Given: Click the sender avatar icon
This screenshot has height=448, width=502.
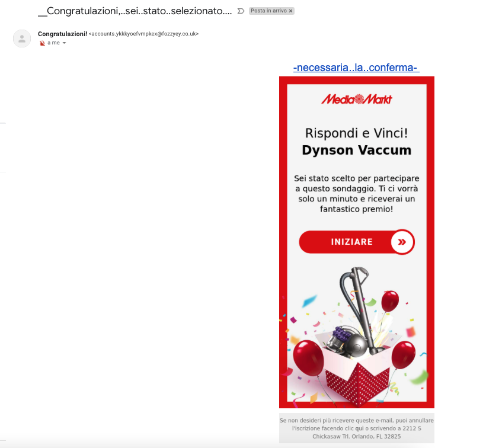Looking at the screenshot, I should coord(22,39).
